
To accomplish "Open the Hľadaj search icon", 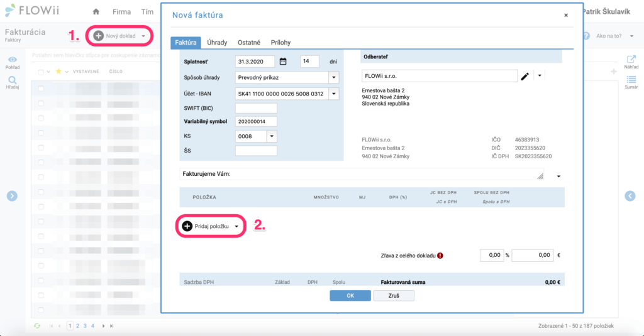I will [13, 80].
